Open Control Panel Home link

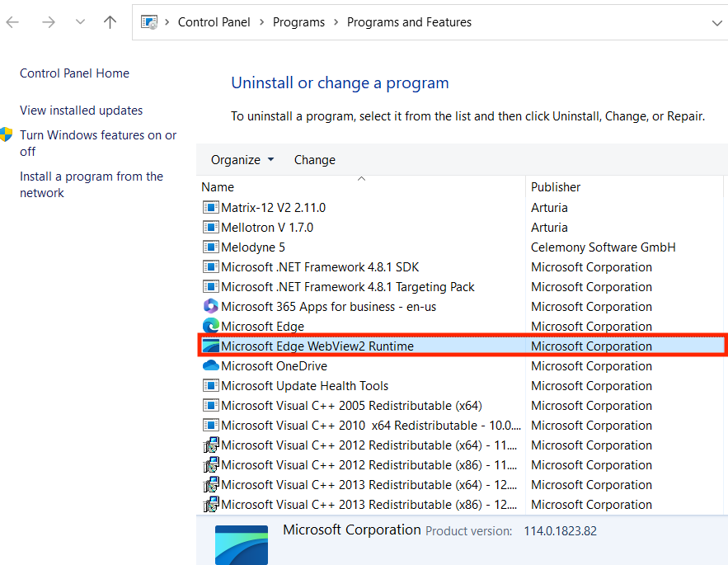tap(74, 73)
